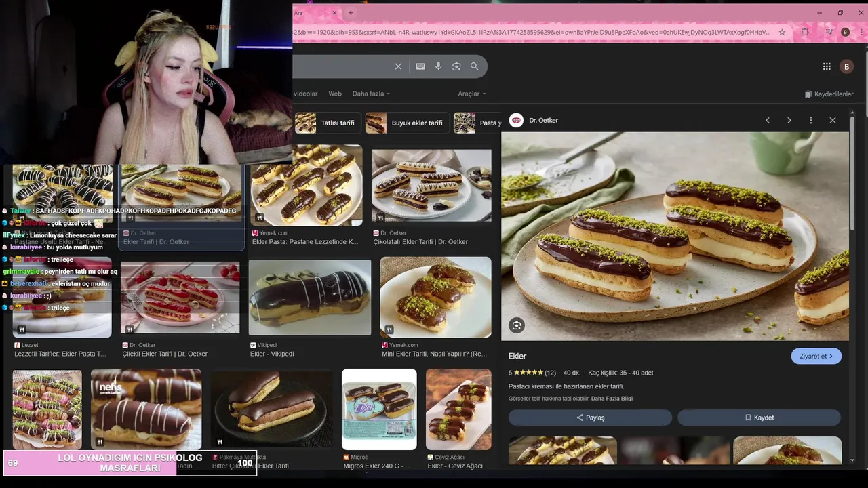Open Chrome media controls icon
The image size is (868, 488).
click(x=829, y=32)
